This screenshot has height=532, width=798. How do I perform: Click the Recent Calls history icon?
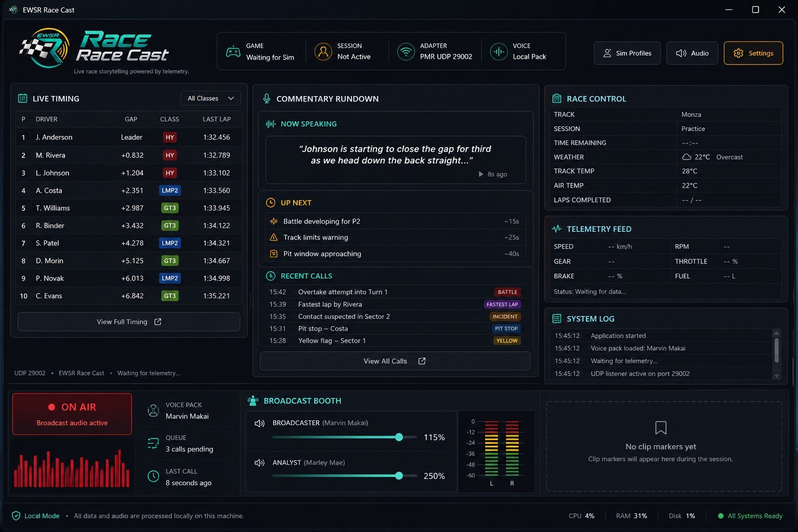[271, 276]
